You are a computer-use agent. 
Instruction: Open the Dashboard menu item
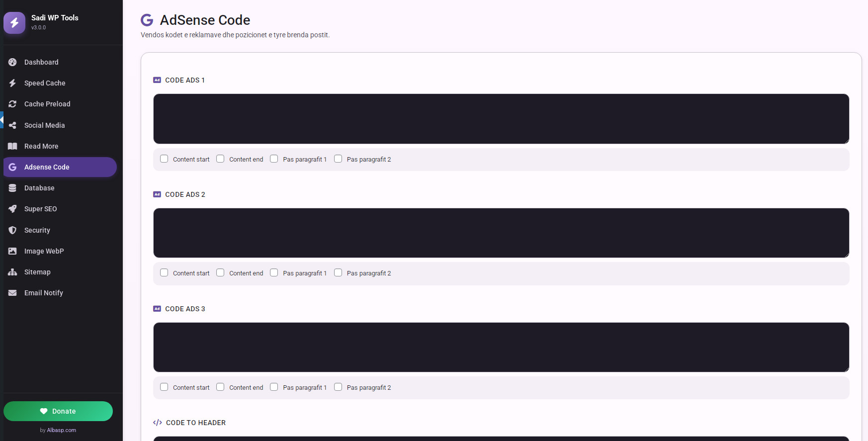60,62
